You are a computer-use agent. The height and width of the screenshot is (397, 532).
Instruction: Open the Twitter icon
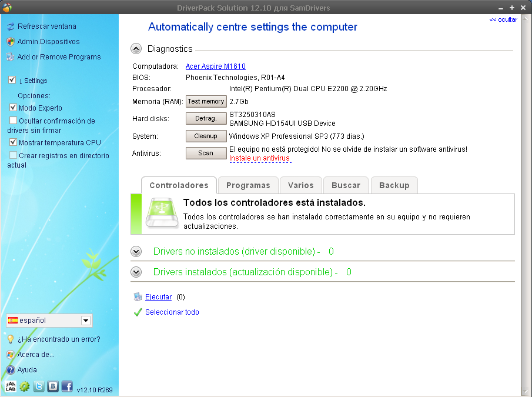[38, 386]
